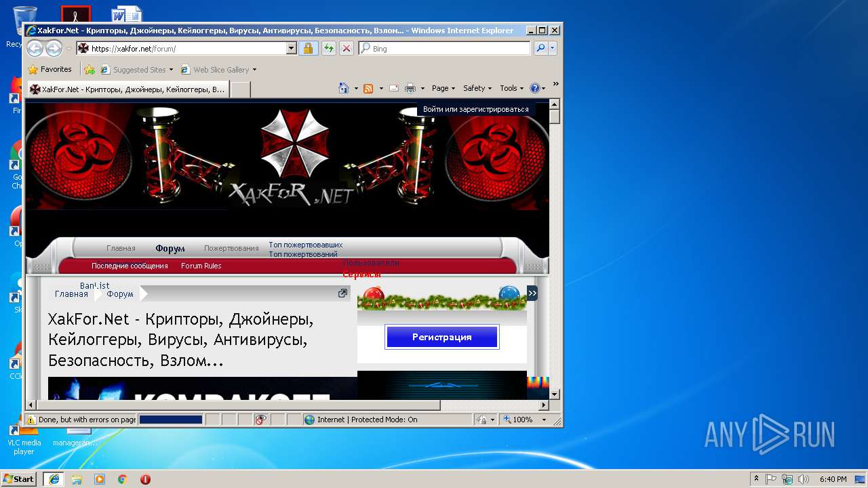
Task: Refresh the page with the green arrows icon
Action: point(328,48)
